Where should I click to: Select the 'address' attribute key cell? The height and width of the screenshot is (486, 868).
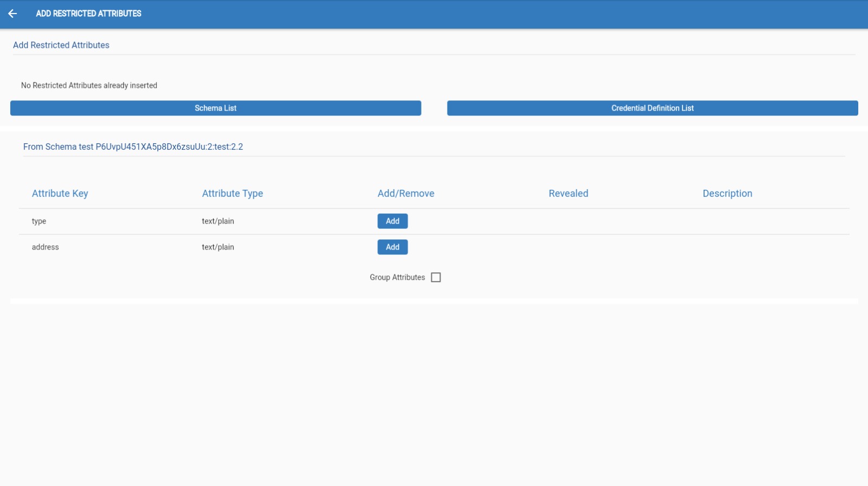point(46,247)
